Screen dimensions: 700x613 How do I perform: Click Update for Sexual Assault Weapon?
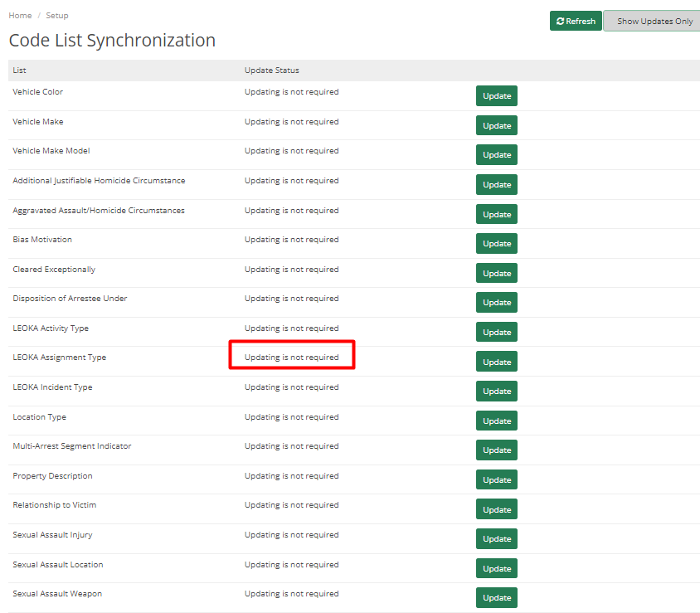[496, 597]
